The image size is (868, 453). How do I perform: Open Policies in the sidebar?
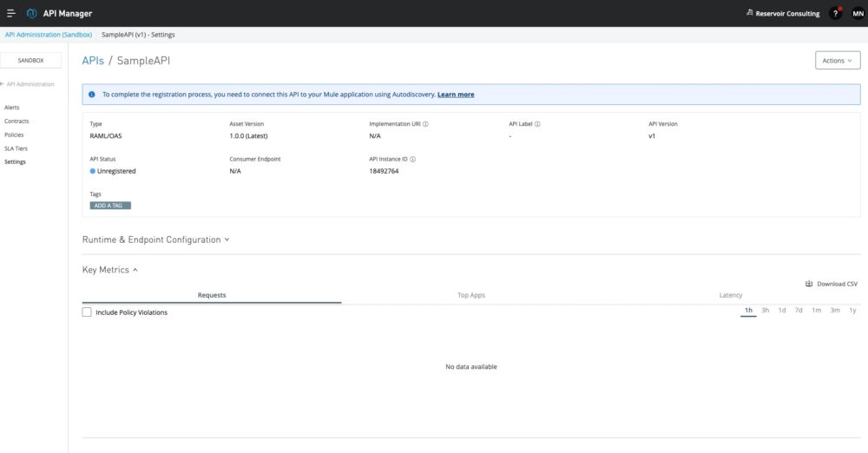click(x=14, y=135)
